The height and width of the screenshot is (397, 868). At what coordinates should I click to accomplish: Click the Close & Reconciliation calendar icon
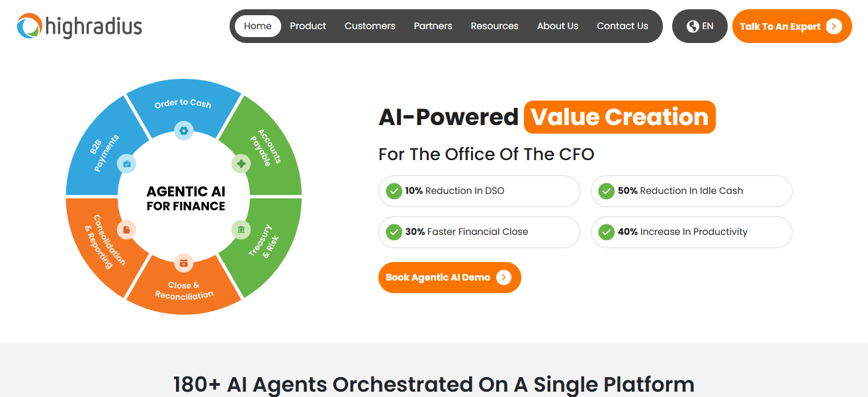[184, 263]
